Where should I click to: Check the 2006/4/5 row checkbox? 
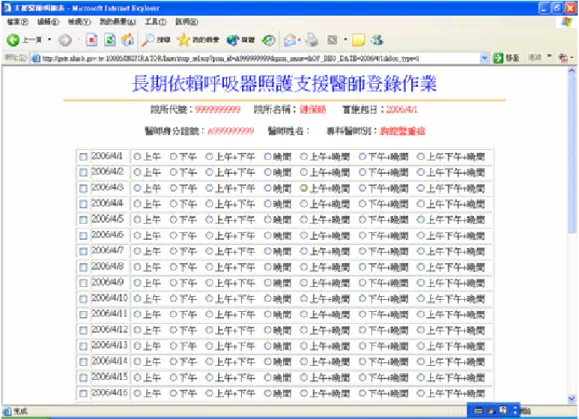point(83,220)
